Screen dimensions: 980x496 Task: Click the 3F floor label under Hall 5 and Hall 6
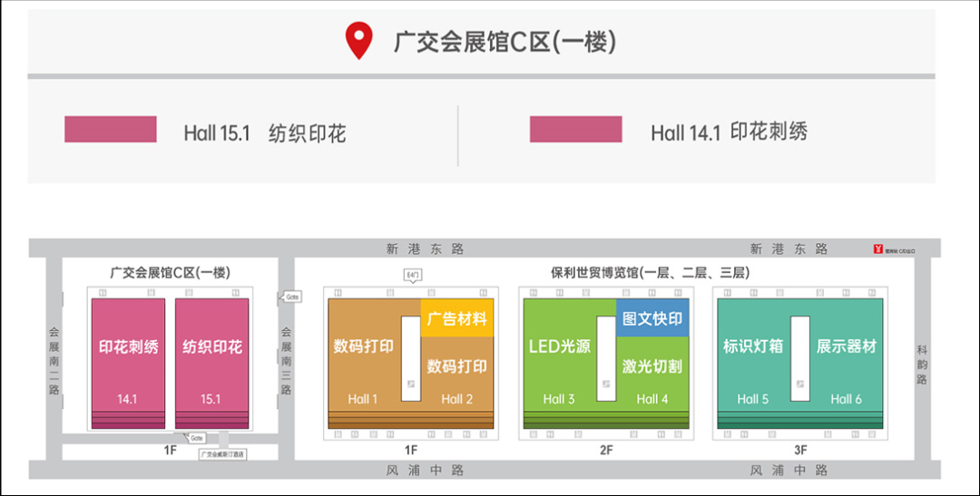(x=800, y=450)
